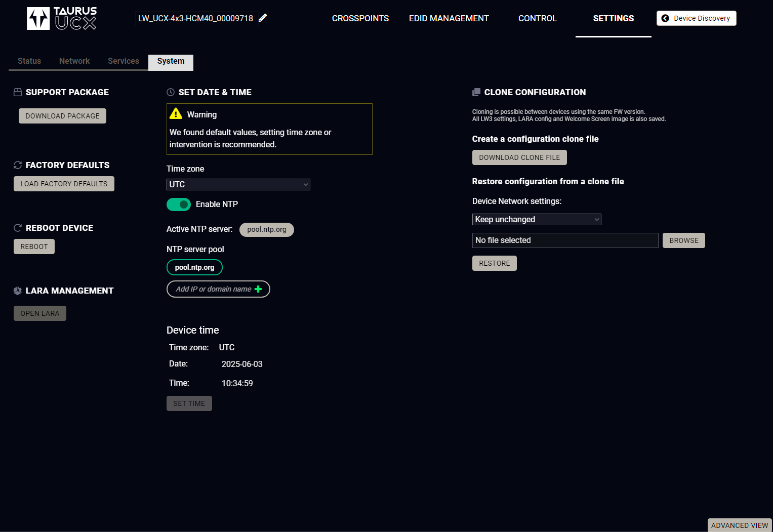Image resolution: width=773 pixels, height=532 pixels.
Task: Click the Clone Configuration section icon
Action: [x=476, y=92]
